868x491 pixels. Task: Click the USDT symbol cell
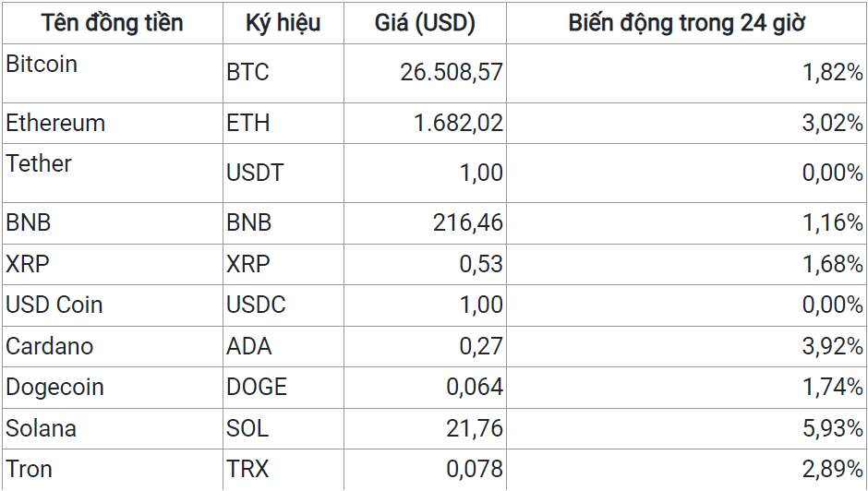[x=283, y=173]
